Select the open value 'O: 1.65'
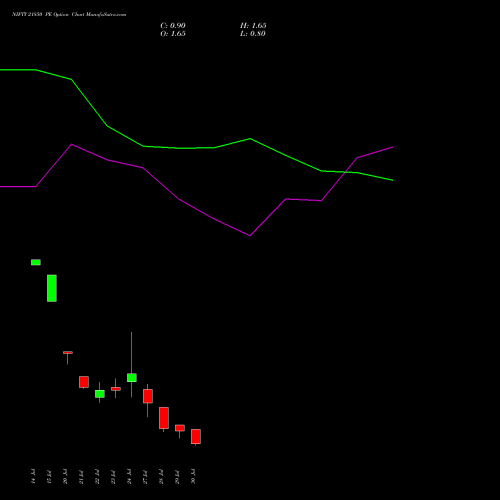 pyautogui.click(x=173, y=34)
